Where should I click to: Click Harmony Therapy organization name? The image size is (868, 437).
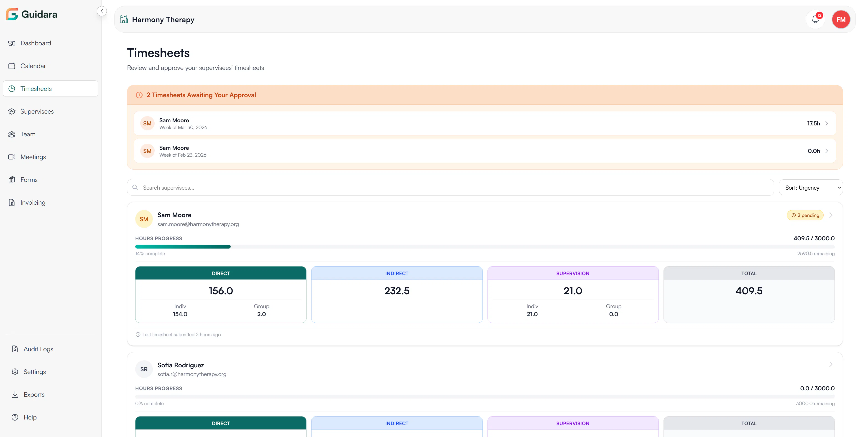163,20
